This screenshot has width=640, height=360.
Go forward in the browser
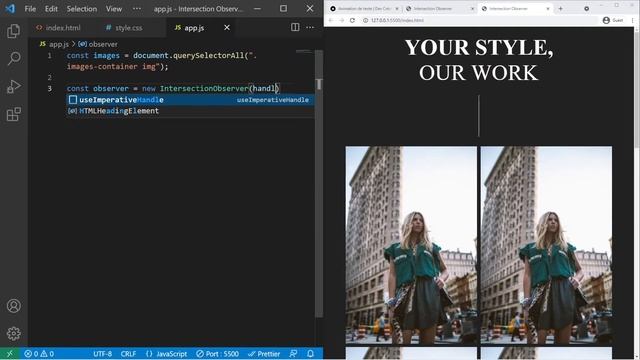[342, 20]
